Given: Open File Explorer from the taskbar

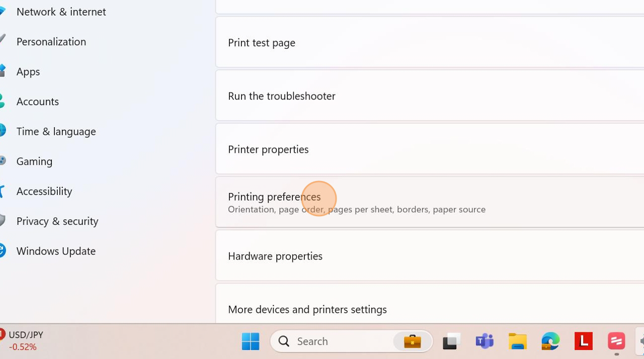Looking at the screenshot, I should coord(517,341).
